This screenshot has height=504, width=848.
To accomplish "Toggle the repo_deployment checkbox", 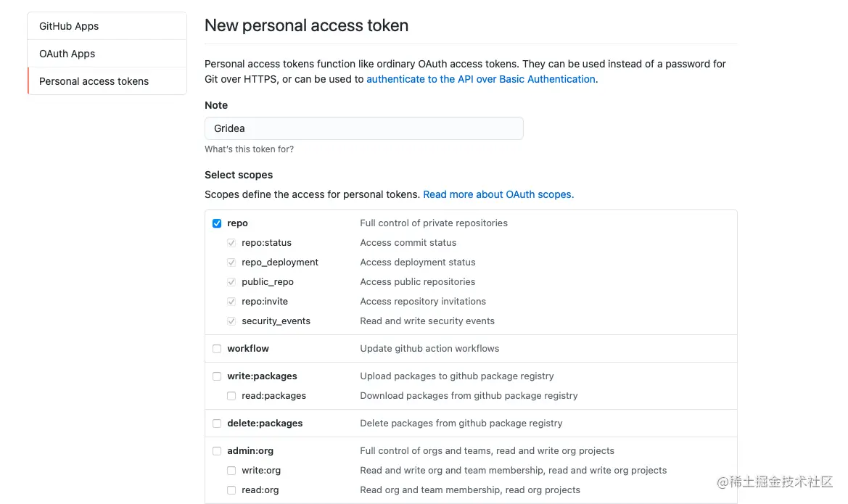I will 231,263.
